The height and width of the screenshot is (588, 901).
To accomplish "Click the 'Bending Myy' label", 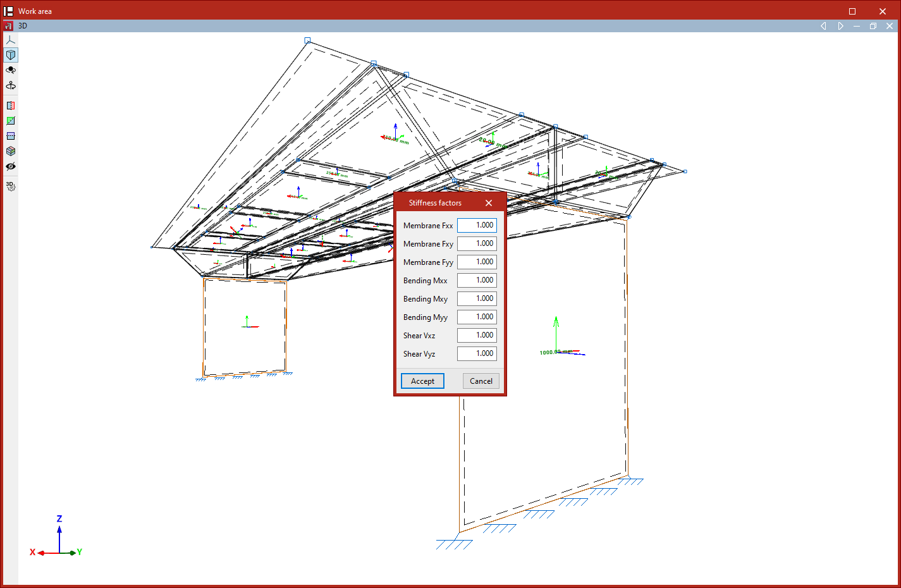I will coord(426,317).
